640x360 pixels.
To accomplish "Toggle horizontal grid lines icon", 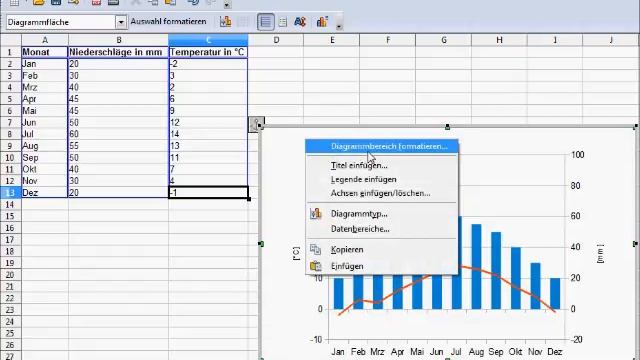I will click(266, 22).
